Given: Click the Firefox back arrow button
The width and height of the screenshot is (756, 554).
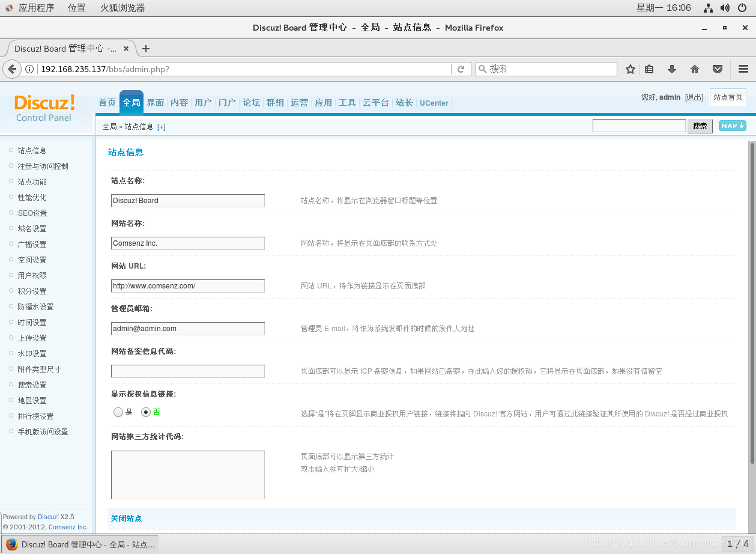Looking at the screenshot, I should click(x=12, y=69).
